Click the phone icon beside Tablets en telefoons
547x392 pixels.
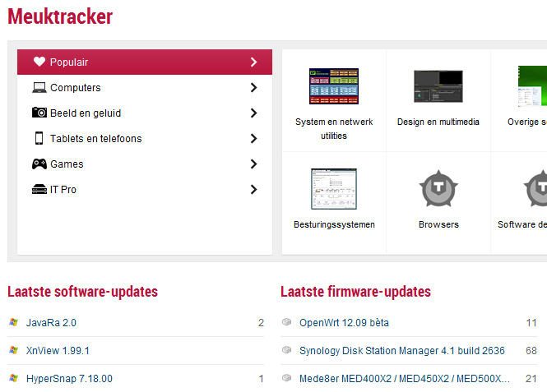[39, 138]
